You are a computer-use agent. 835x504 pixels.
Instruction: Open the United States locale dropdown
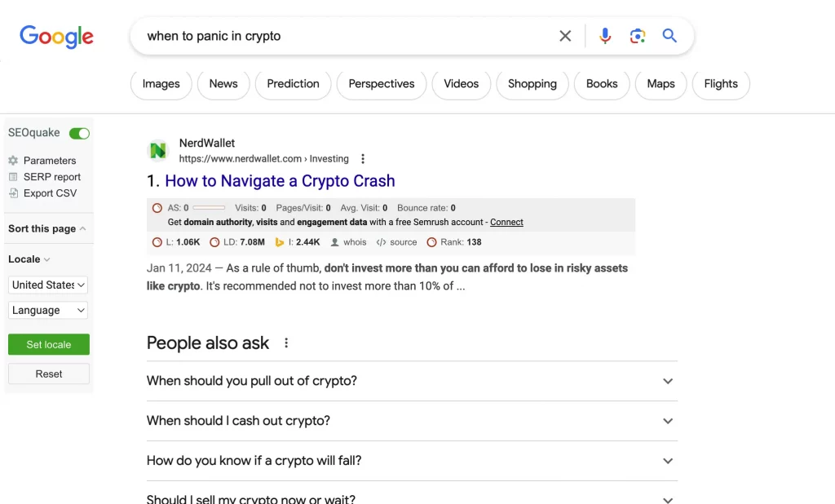point(48,285)
